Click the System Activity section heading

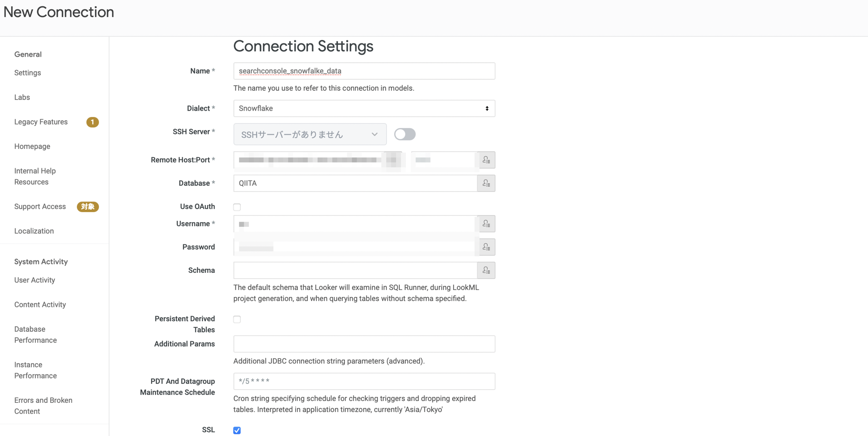tap(41, 262)
